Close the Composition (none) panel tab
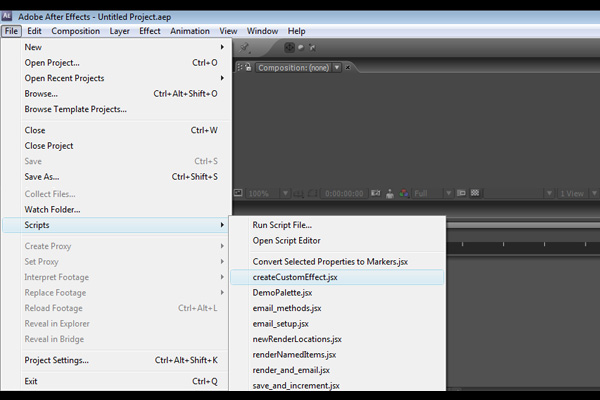The height and width of the screenshot is (400, 600). [348, 67]
